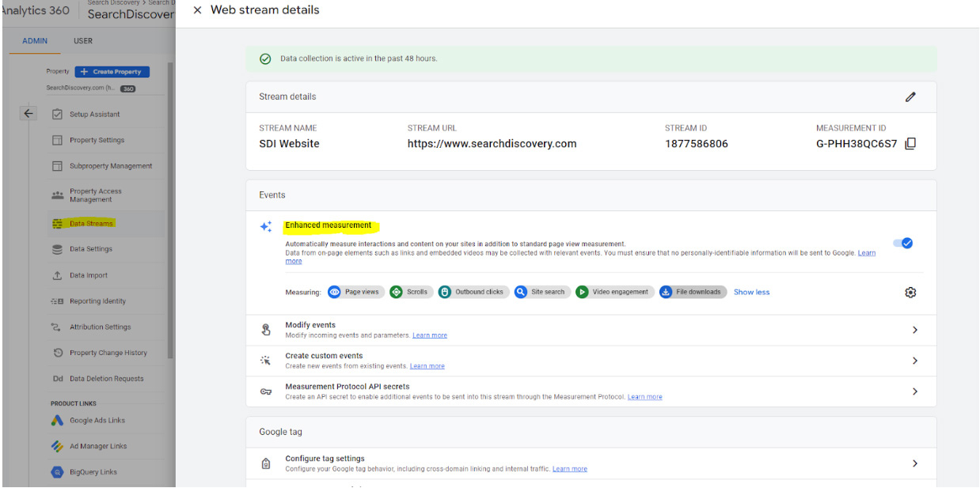Edit stream details with pencil icon
Viewport: 980px width, 488px height.
910,96
